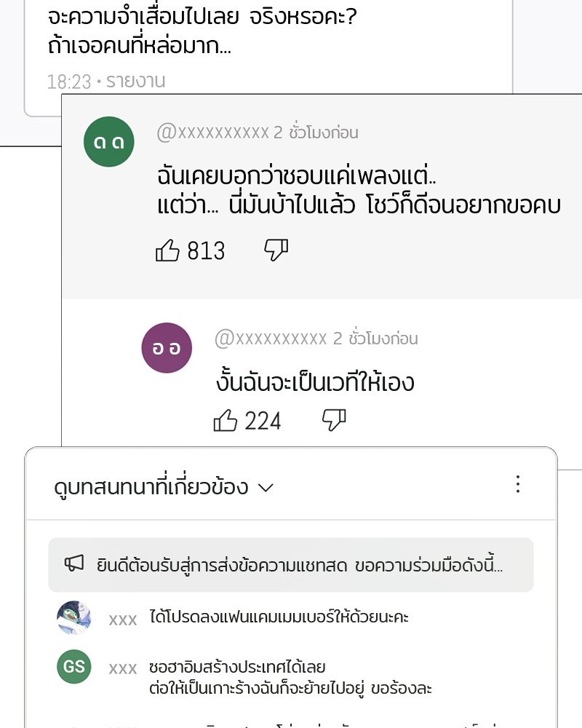Click @xxxxxxxxxx username on the top comment
The width and height of the screenshot is (582, 728).
[212, 132]
